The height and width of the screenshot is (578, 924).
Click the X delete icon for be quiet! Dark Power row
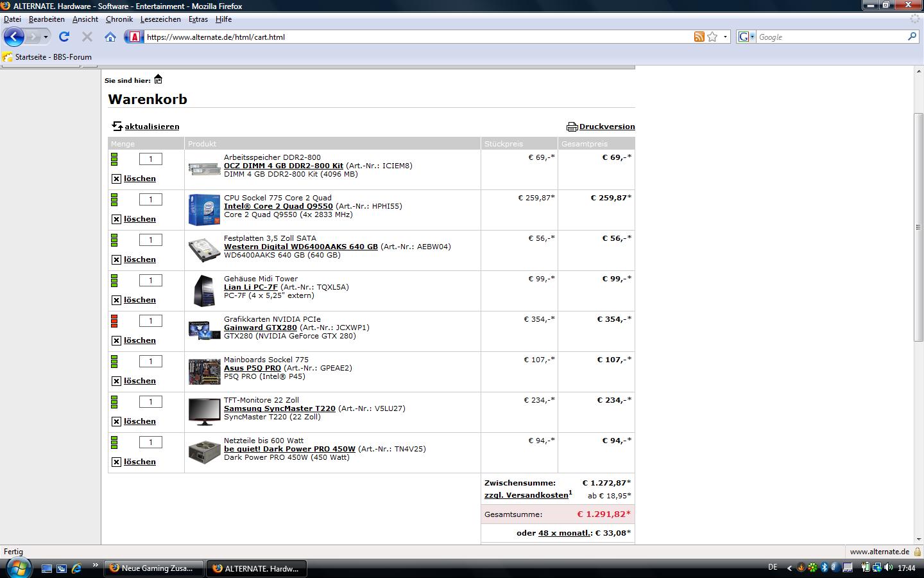coord(116,462)
